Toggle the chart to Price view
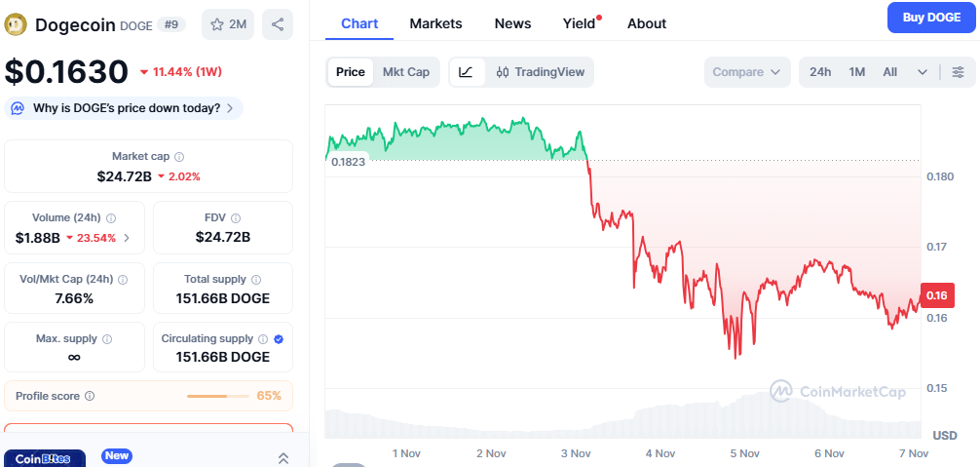 (x=351, y=72)
